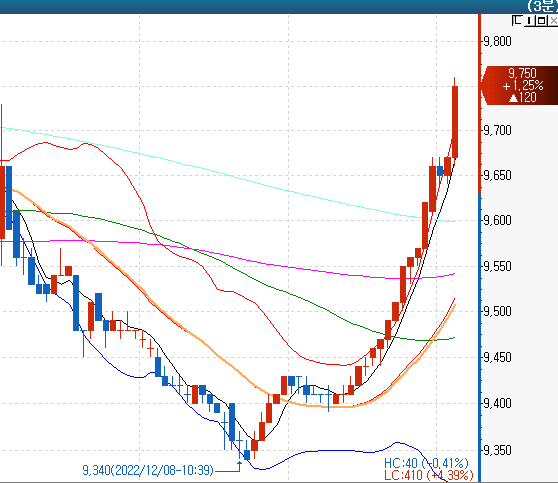Image resolution: width=558 pixels, height=483 pixels.
Task: Click the 9,800 price axis label
Action: (498, 42)
